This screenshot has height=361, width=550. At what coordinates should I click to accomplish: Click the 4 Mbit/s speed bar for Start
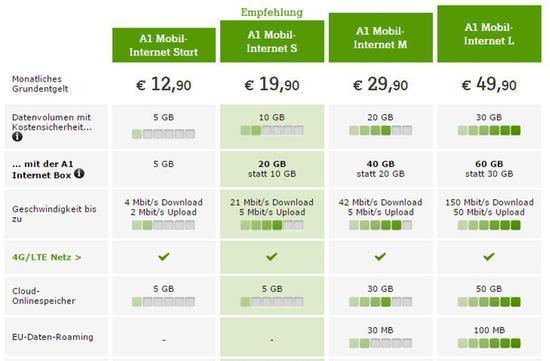[163, 225]
